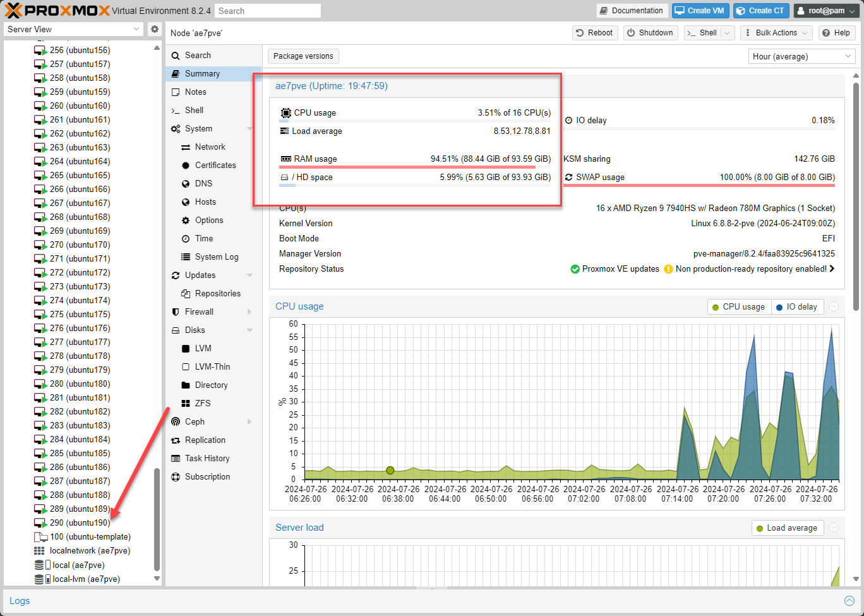The width and height of the screenshot is (864, 616).
Task: Click the localnetwork (ae7pve) grid icon
Action: coord(40,551)
